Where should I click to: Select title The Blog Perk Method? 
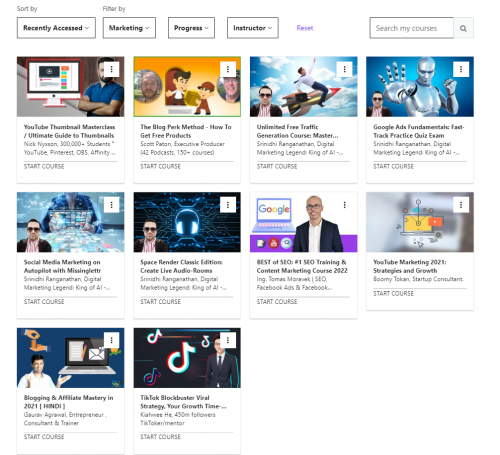186,131
